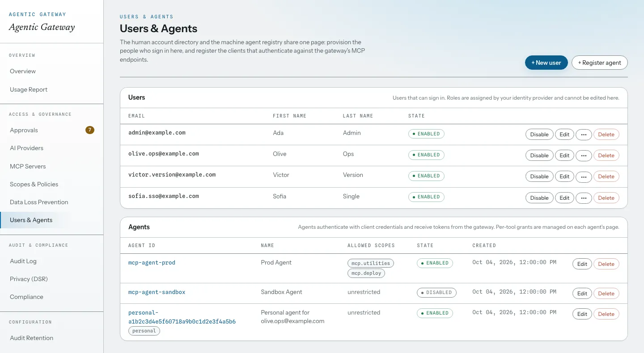Viewport: 644px width, 353px height.
Task: Open more actions for olive.ops@example.com
Action: point(584,155)
